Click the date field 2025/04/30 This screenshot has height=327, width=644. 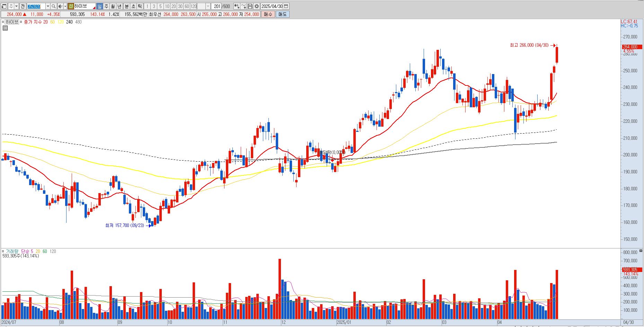coord(272,6)
